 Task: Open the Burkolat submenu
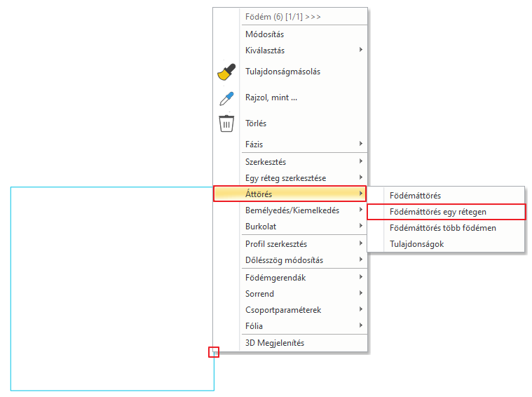(304, 226)
